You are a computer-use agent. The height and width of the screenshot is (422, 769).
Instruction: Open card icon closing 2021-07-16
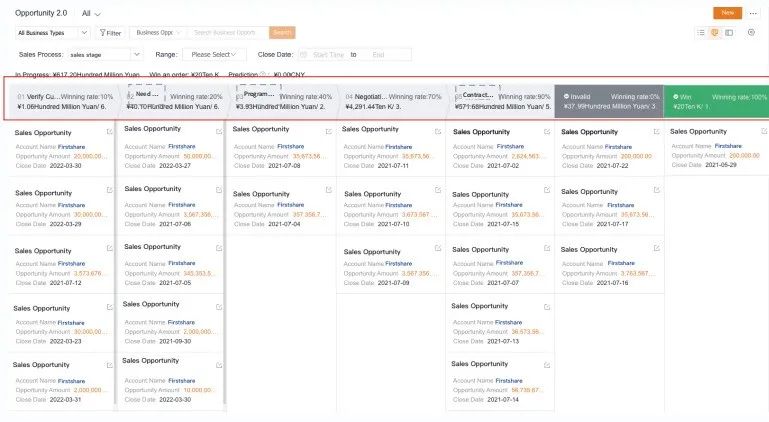[656, 248]
